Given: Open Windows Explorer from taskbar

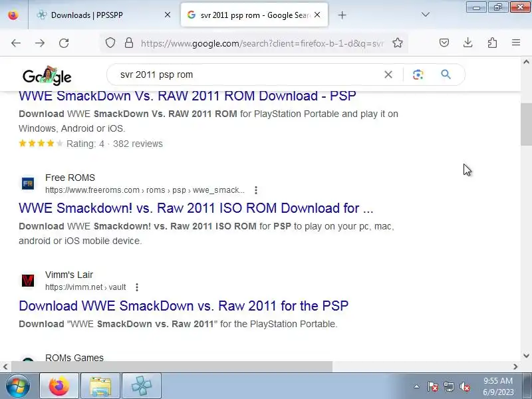Looking at the screenshot, I should (x=100, y=386).
